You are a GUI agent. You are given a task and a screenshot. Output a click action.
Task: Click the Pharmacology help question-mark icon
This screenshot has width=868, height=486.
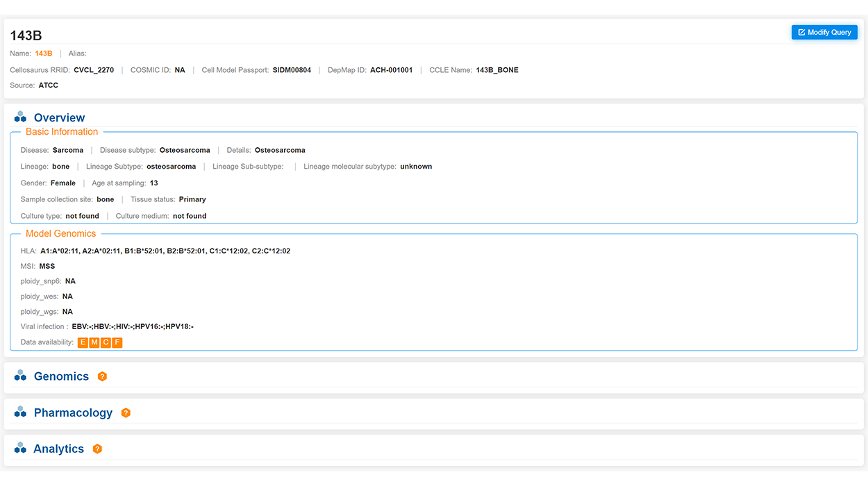pos(126,412)
